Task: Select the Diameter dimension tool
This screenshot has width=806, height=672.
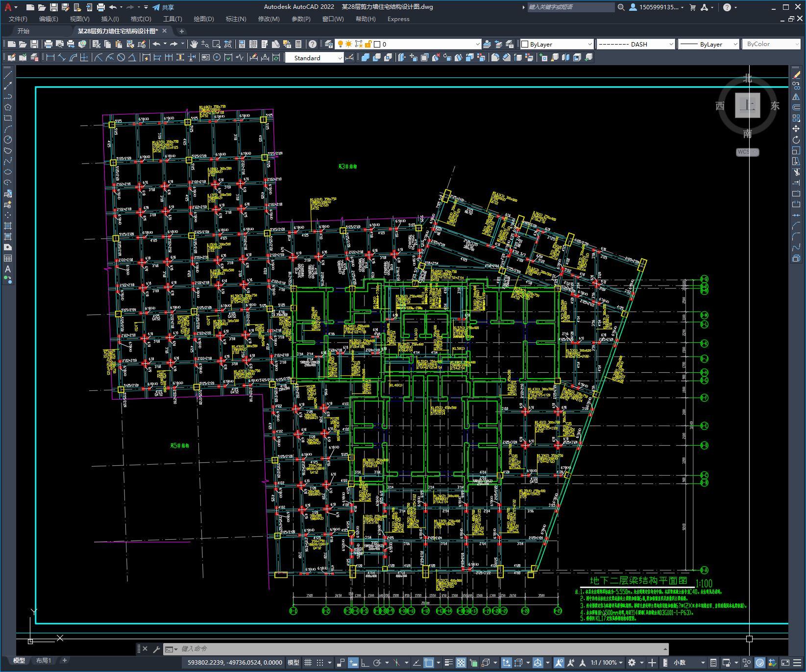Action: [x=121, y=58]
